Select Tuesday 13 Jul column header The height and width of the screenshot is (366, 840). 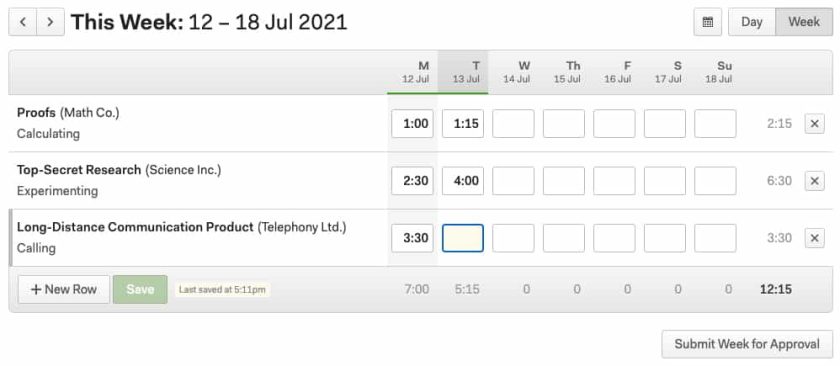tap(463, 72)
